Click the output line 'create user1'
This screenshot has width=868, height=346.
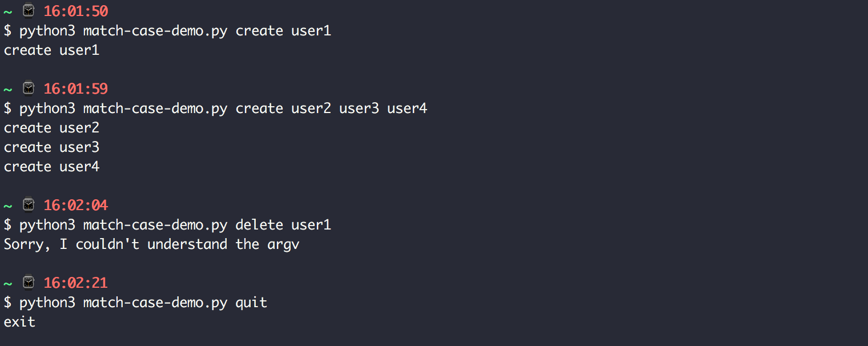click(51, 50)
